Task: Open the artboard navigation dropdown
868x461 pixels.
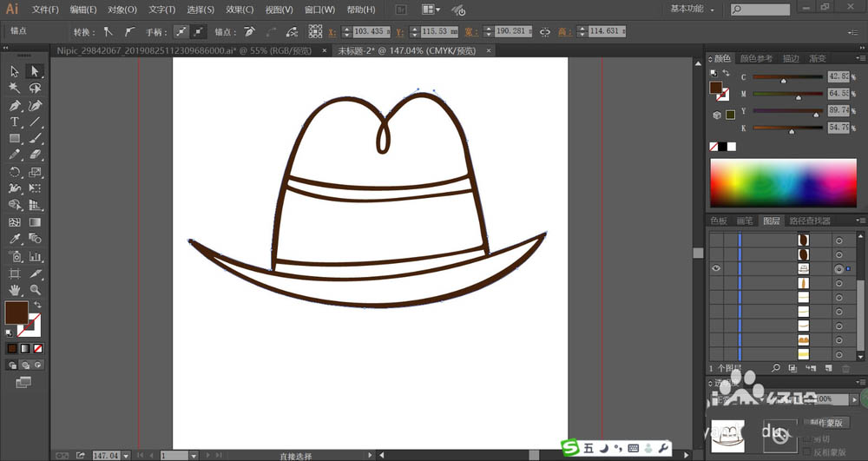Action: click(x=194, y=456)
